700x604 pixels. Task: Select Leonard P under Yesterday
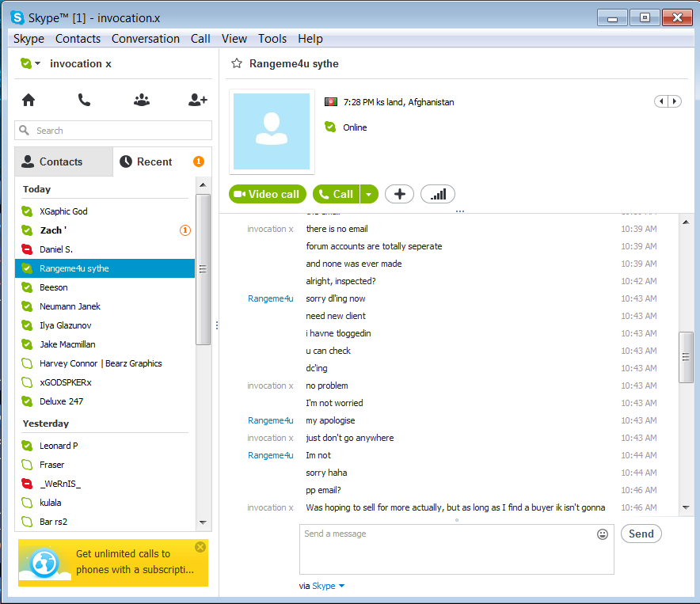[x=105, y=446]
